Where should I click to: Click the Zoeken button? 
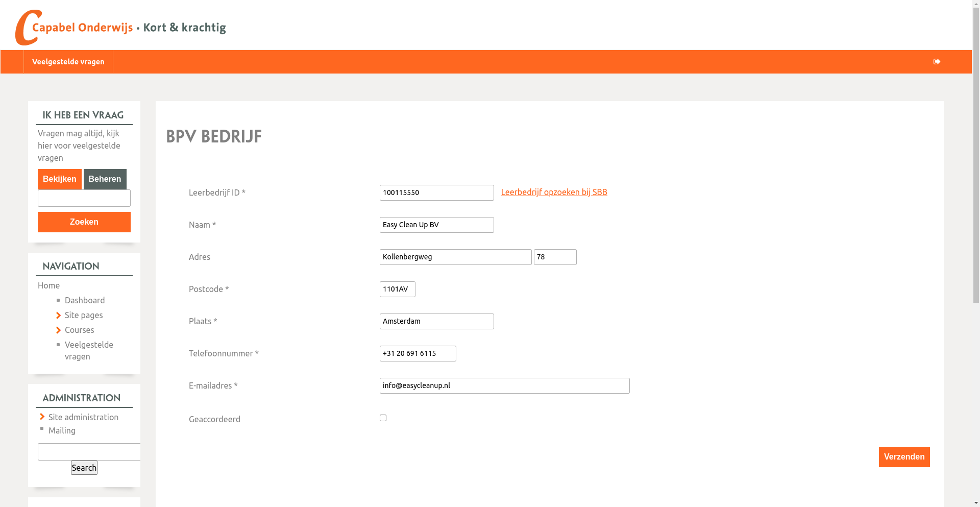(84, 222)
